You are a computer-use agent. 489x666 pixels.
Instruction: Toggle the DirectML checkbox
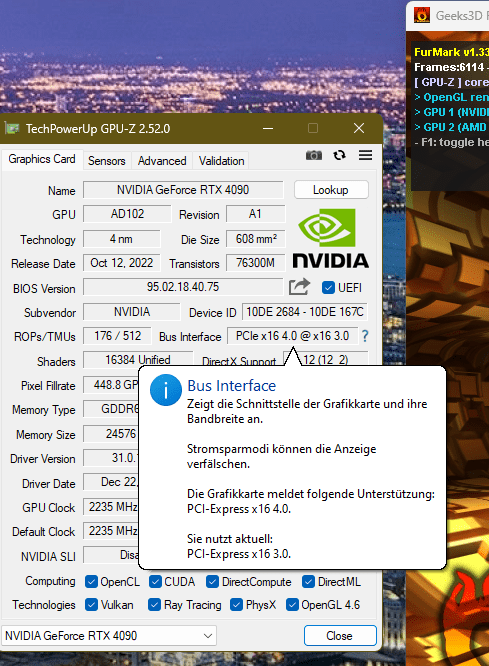[x=308, y=581]
